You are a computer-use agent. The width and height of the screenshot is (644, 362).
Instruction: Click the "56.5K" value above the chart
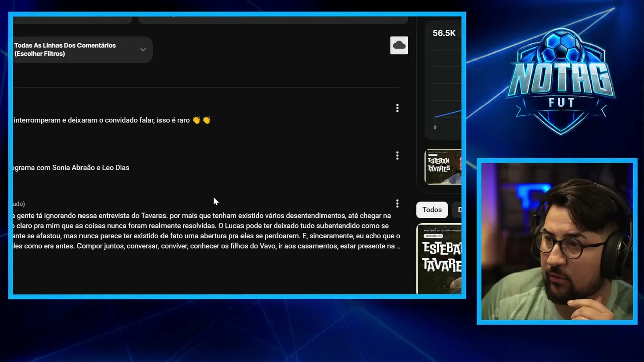point(444,33)
